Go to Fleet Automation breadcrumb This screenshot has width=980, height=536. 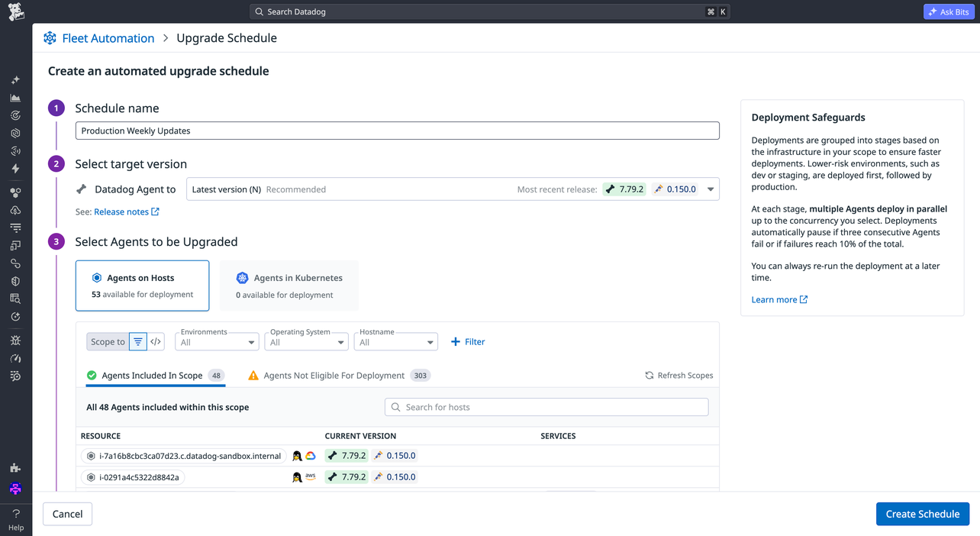108,38
